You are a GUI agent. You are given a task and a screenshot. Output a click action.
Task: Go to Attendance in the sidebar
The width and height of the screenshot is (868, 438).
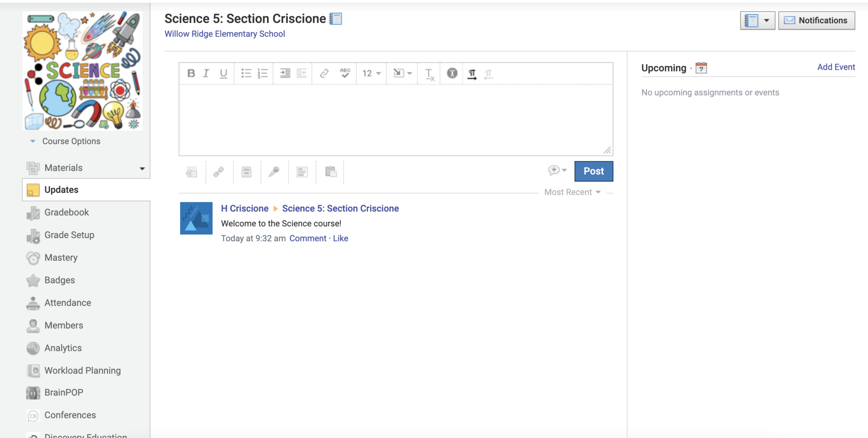click(x=67, y=303)
